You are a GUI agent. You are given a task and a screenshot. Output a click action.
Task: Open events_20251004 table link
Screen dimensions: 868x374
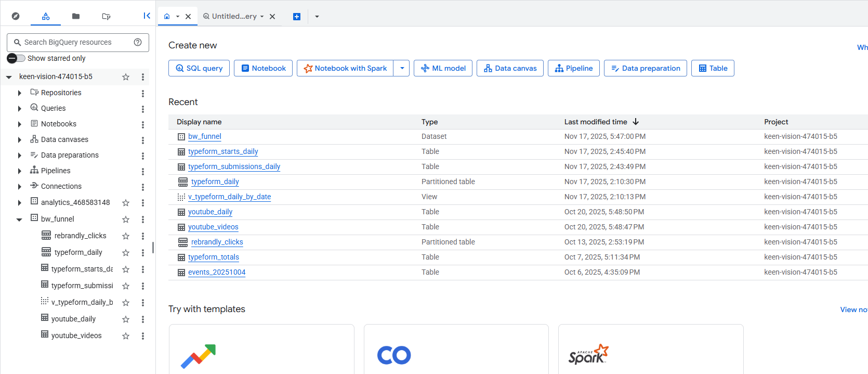click(217, 272)
